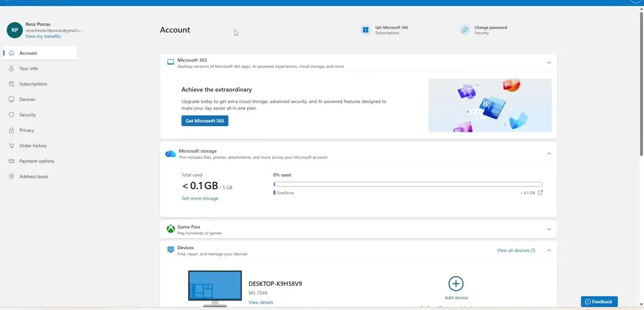
Task: Click the Microsoft 365 card laptop icon
Action: (171, 62)
